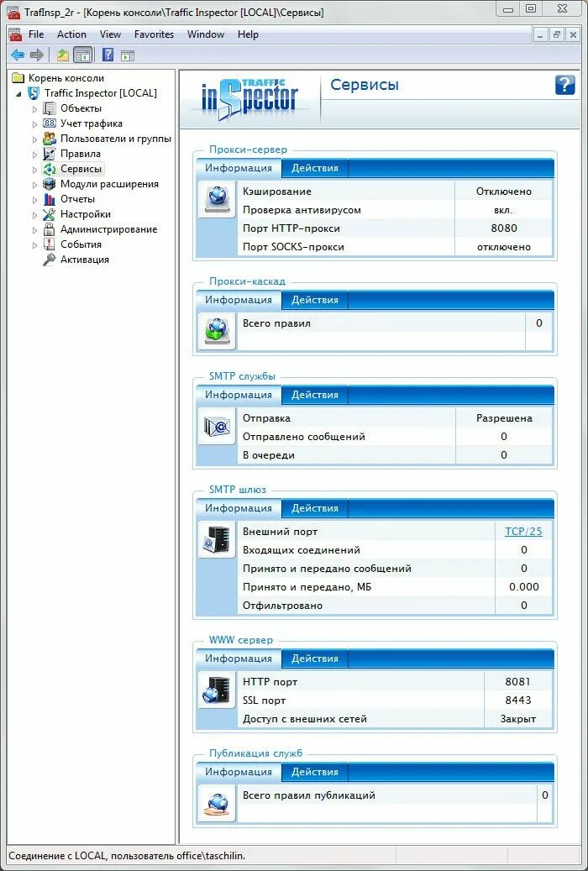
Task: Collapse the Traffic Inspector [LOCAL] node
Action: click(x=18, y=94)
